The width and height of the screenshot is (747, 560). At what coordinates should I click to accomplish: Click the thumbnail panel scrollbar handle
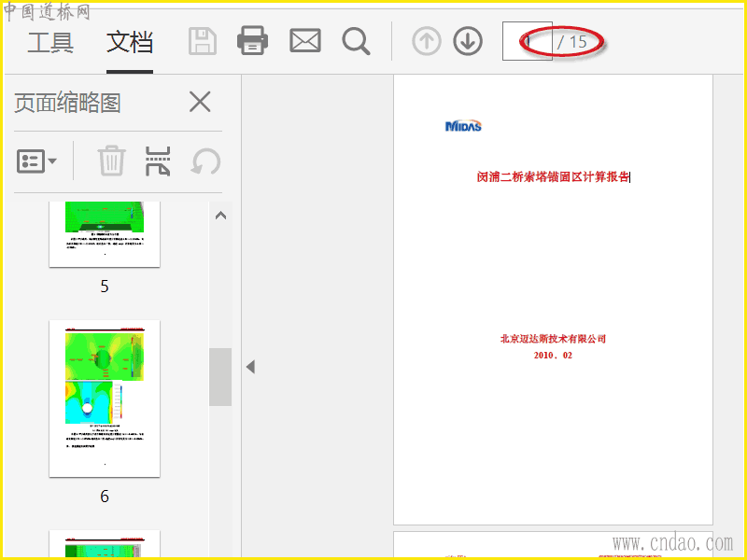(x=220, y=377)
